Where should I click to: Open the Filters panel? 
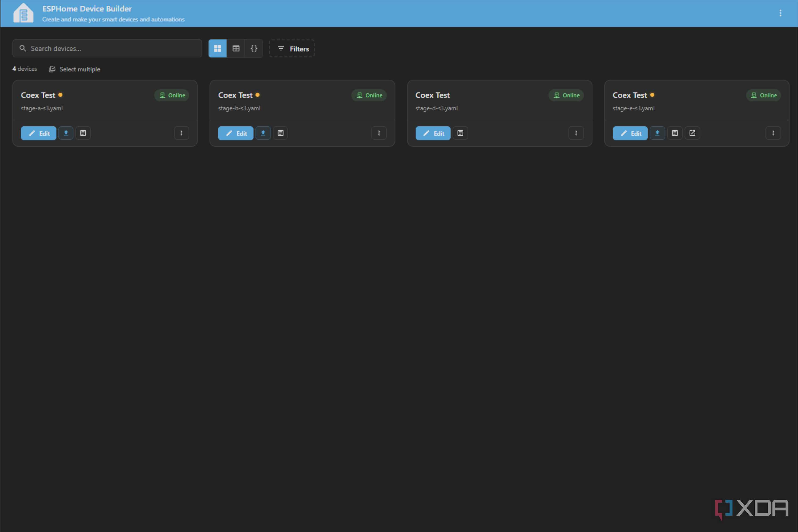(292, 48)
